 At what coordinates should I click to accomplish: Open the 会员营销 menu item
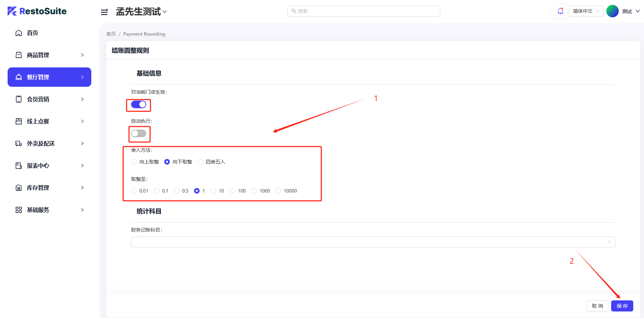[x=49, y=99]
